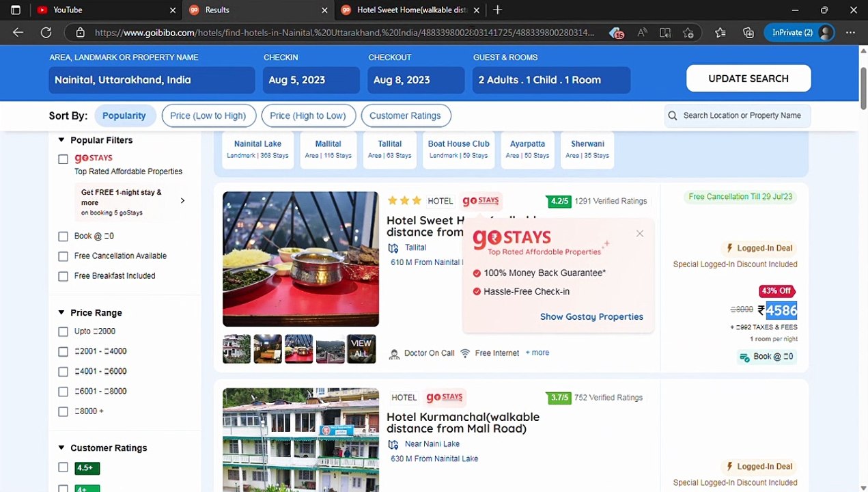
Task: Add this page to favorites
Action: point(688,32)
